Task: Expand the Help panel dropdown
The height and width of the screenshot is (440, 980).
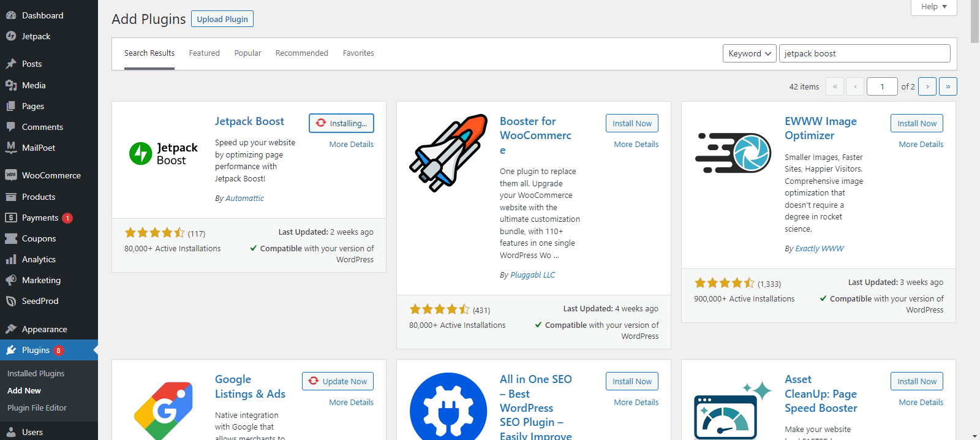Action: 934,7
